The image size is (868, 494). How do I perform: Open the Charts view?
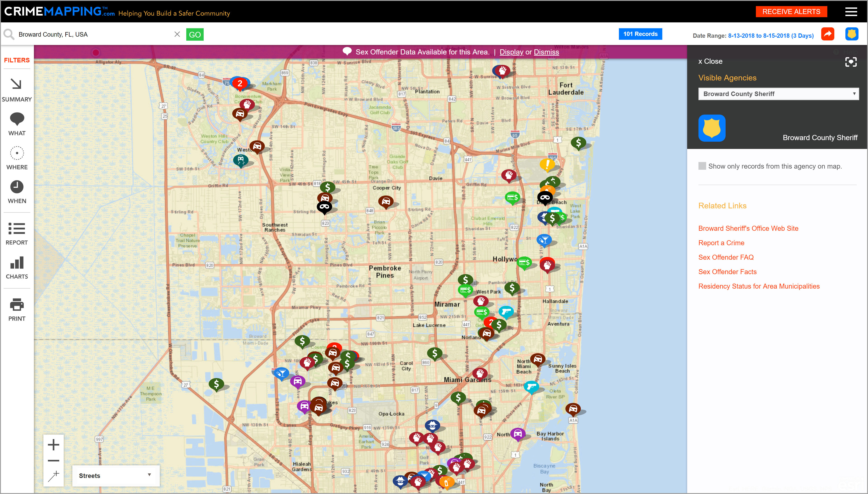[x=17, y=267]
